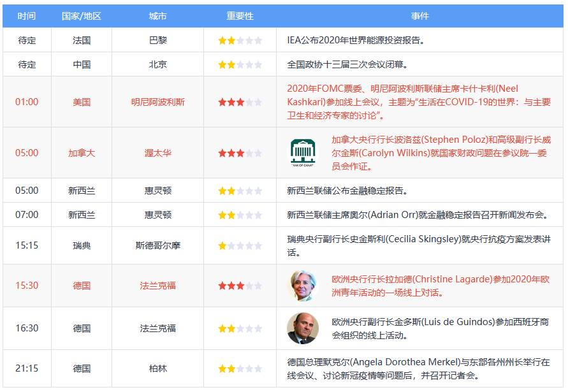Image resolution: width=568 pixels, height=392 pixels.
Task: Click the 瑞典 country cell
Action: pyautogui.click(x=82, y=245)
